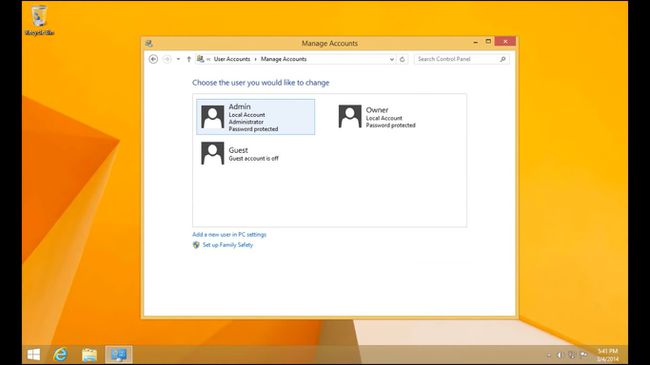Select Manage Accounts breadcrumb segment
This screenshot has height=365, width=650.
284,59
